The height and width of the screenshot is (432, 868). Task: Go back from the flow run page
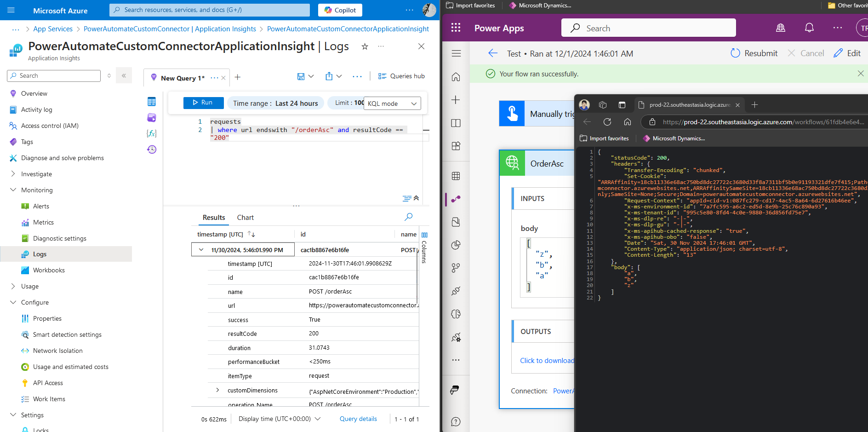pos(493,53)
